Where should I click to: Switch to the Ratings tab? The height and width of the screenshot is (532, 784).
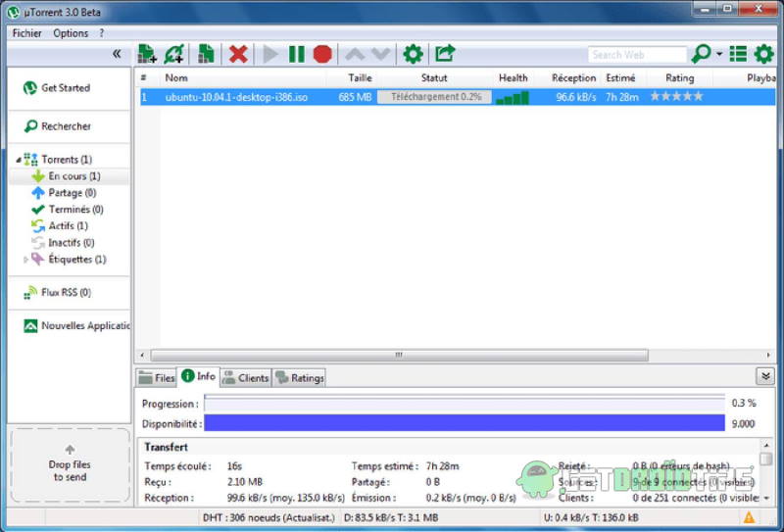[x=299, y=378]
